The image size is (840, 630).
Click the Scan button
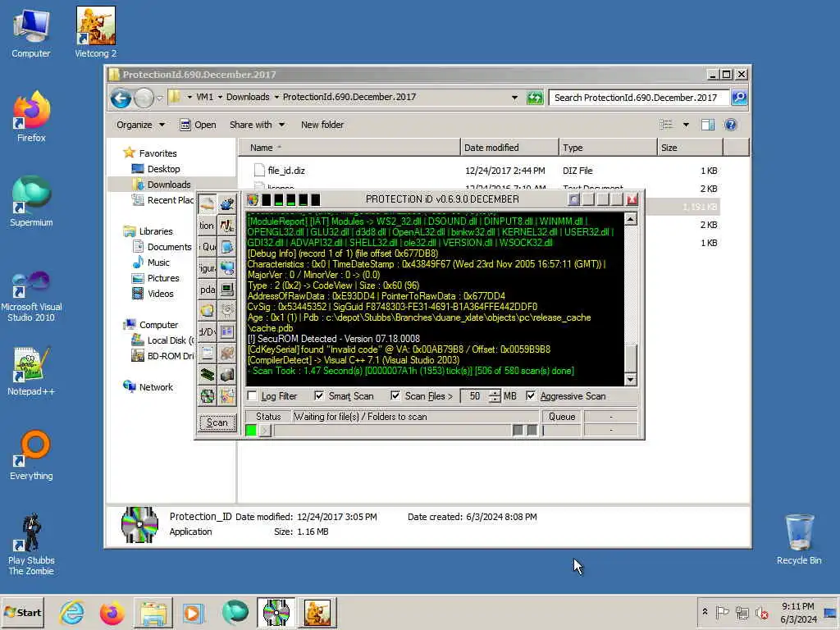[217, 422]
